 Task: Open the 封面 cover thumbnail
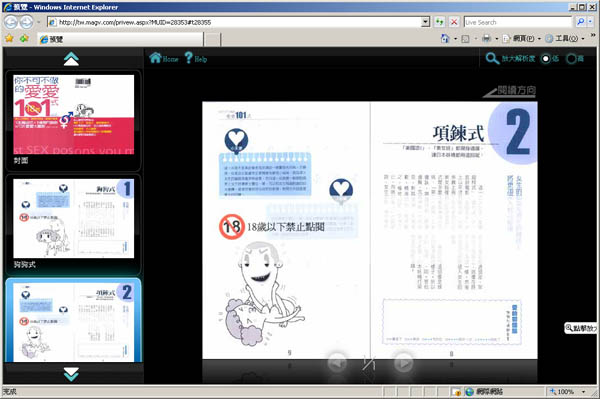pyautogui.click(x=73, y=115)
